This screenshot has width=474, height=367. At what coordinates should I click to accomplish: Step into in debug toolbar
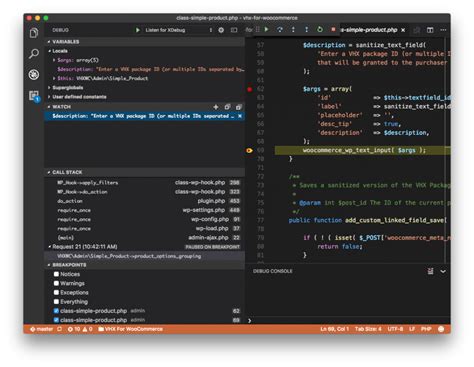(293, 29)
